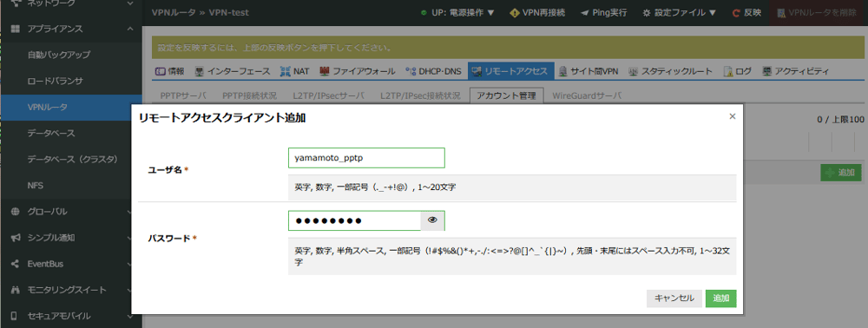The height and width of the screenshot is (328, 868).
Task: Open the 設定ファイル dropdown
Action: coord(679,13)
